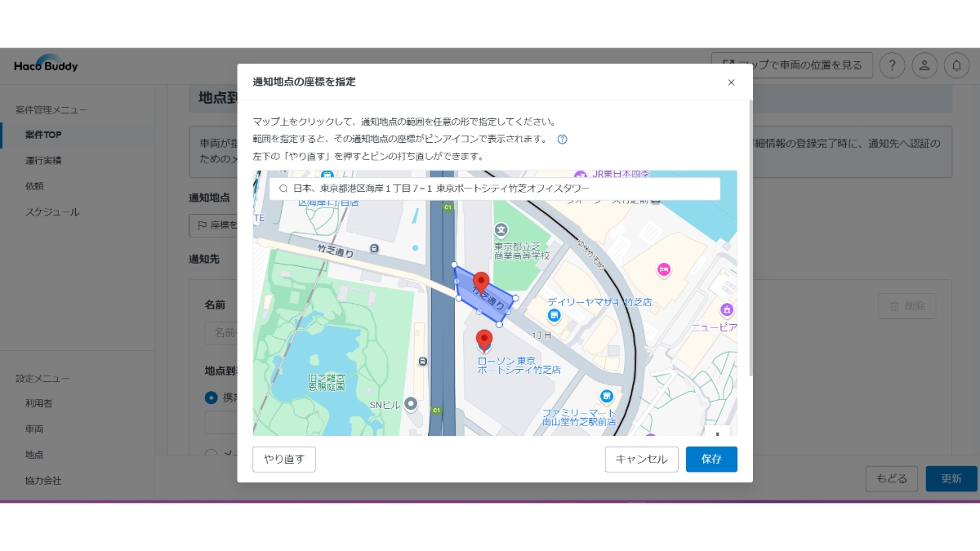
Task: Click the purple ニューピア marker icon
Action: (727, 309)
